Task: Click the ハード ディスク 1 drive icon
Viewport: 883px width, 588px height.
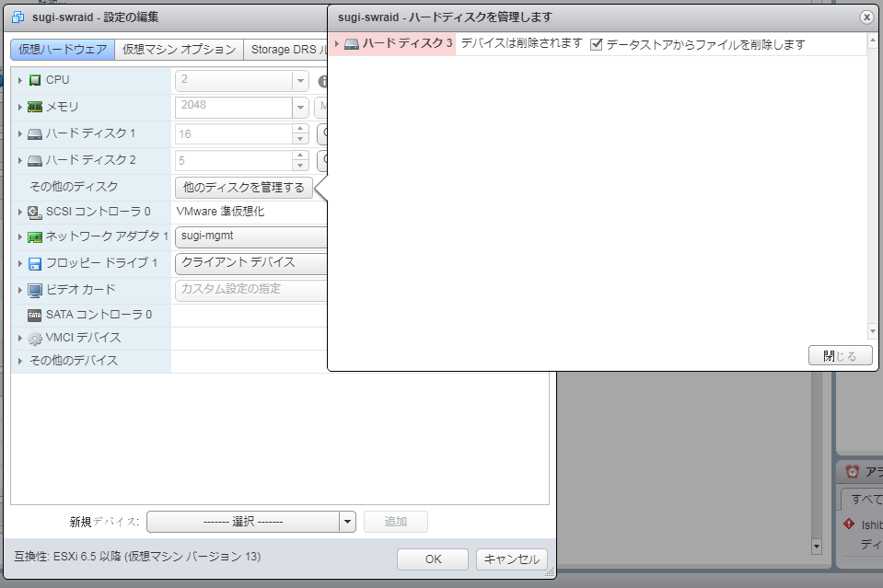Action: coord(35,134)
